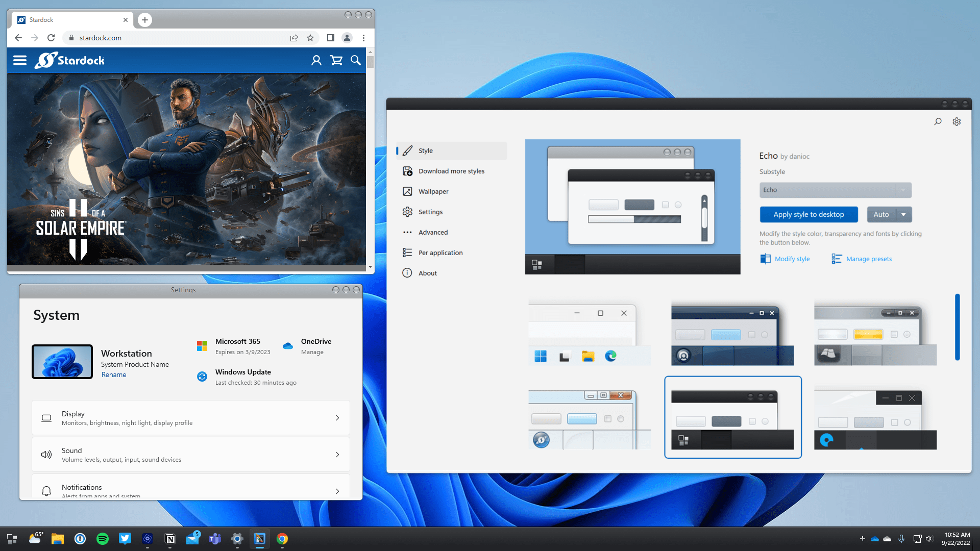Open the settings gear in WindowBlinds top bar
Image resolution: width=980 pixels, height=551 pixels.
[x=957, y=121]
